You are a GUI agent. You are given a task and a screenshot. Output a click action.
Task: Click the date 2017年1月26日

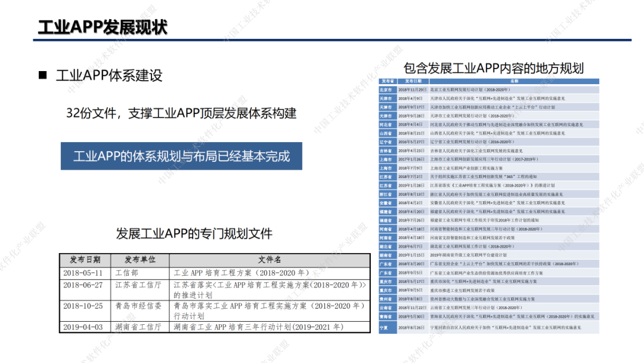(411, 159)
